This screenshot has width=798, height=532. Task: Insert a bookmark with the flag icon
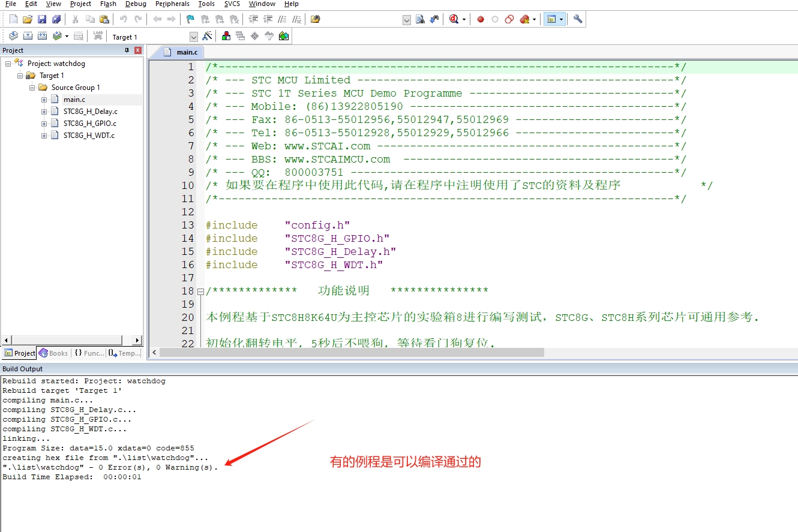pos(190,19)
